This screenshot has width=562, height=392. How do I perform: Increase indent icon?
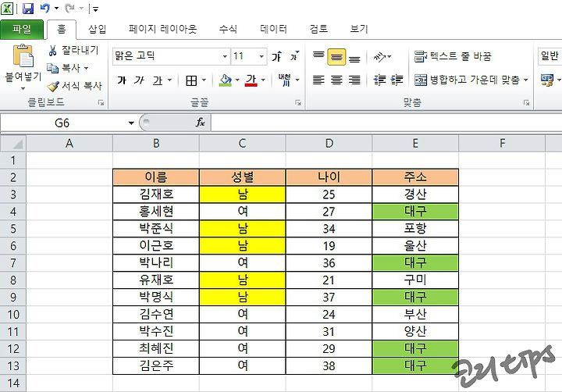(397, 80)
